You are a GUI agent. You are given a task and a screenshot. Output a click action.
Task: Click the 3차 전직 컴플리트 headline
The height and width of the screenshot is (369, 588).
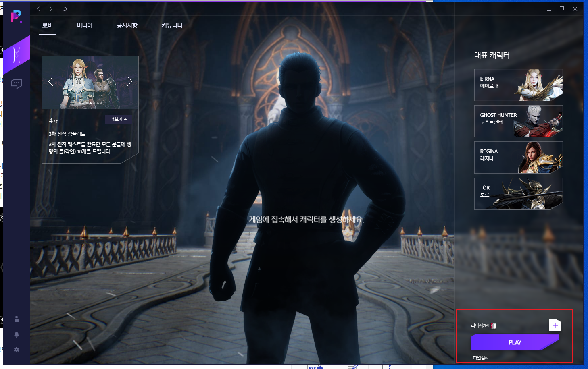pyautogui.click(x=67, y=134)
